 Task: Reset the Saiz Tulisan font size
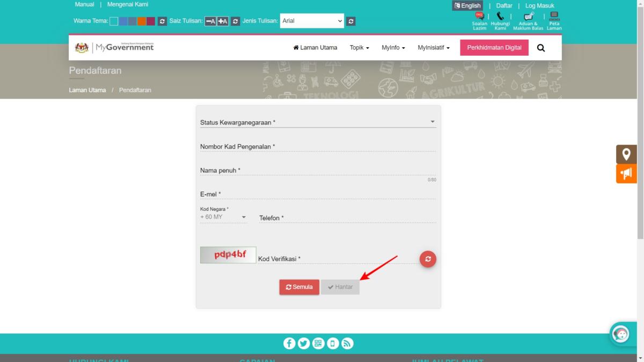pyautogui.click(x=236, y=21)
